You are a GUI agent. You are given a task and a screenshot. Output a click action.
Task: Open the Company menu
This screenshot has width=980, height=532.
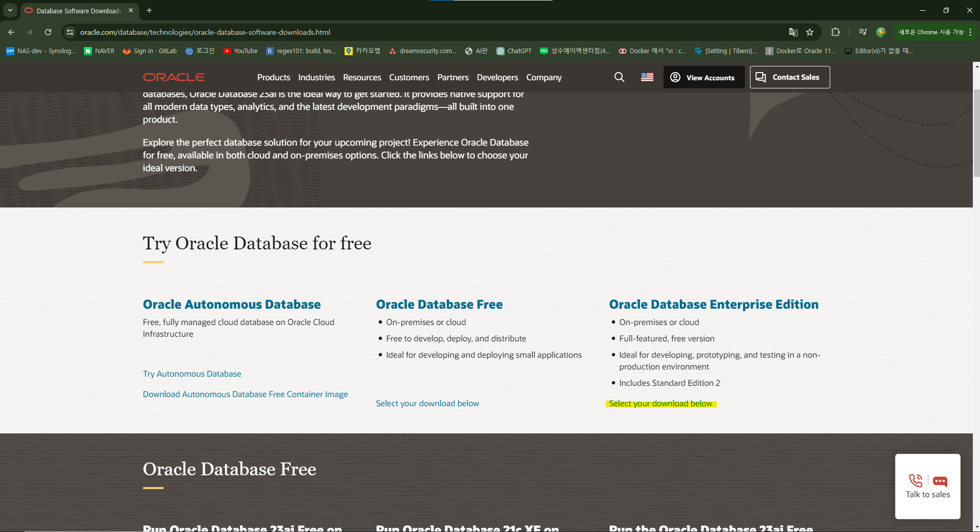pos(544,77)
